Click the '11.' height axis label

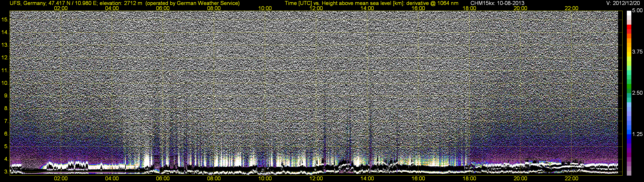5,70
